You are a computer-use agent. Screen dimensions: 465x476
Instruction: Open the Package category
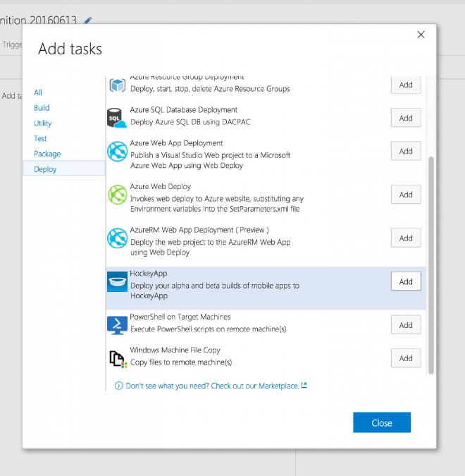[47, 154]
